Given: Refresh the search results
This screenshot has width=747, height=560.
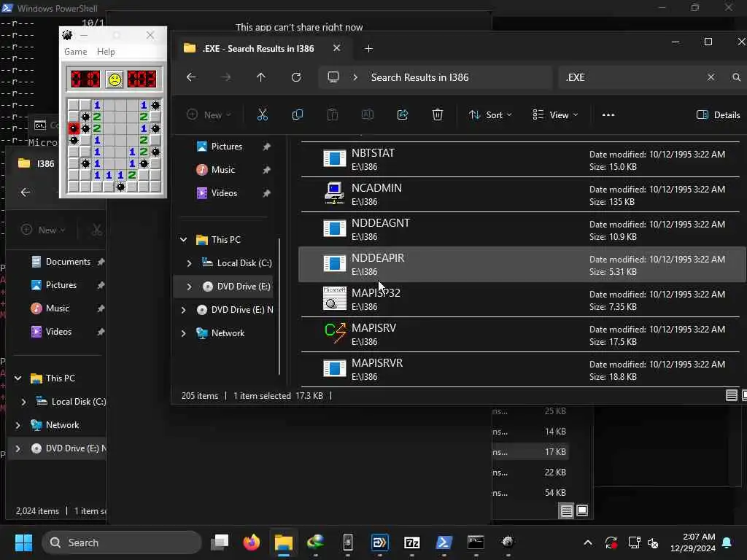Looking at the screenshot, I should click(296, 77).
